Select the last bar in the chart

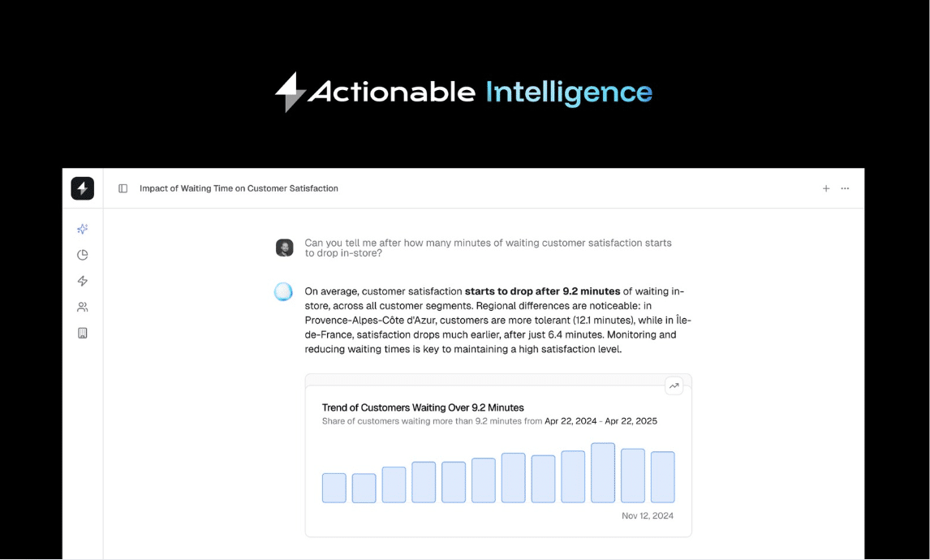tap(662, 477)
